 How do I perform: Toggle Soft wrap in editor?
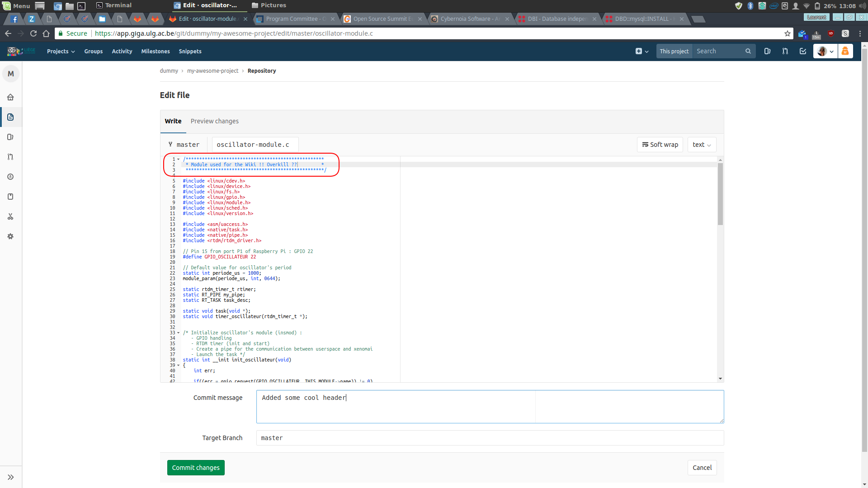[660, 145]
